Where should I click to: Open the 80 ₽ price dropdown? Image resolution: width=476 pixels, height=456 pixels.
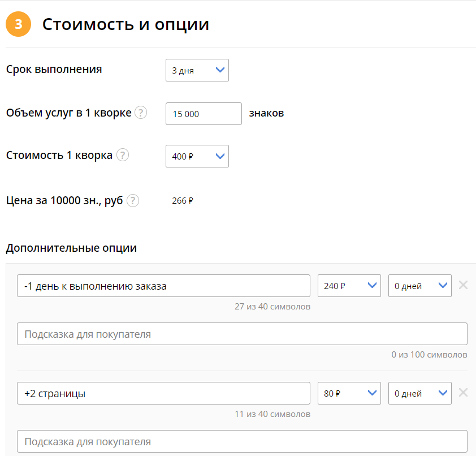(349, 393)
